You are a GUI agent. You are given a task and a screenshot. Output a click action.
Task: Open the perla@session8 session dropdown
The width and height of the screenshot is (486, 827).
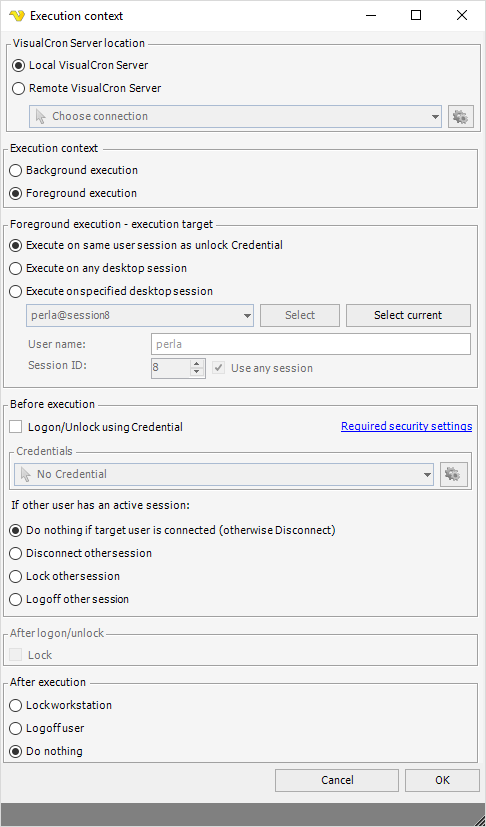click(x=140, y=315)
